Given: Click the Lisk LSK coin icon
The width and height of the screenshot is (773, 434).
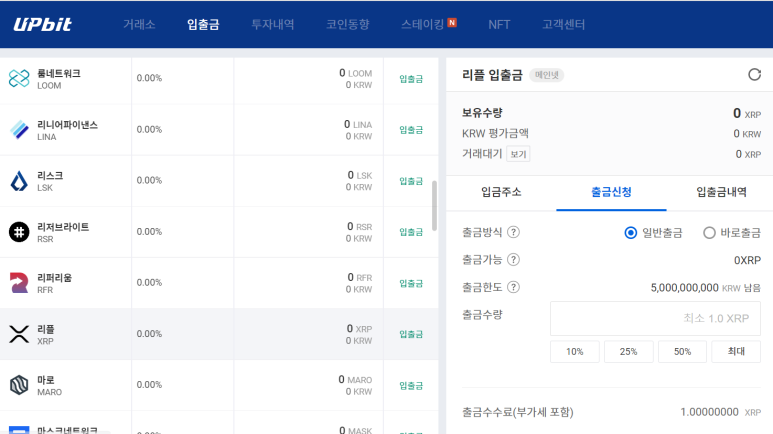Looking at the screenshot, I should 19,181.
